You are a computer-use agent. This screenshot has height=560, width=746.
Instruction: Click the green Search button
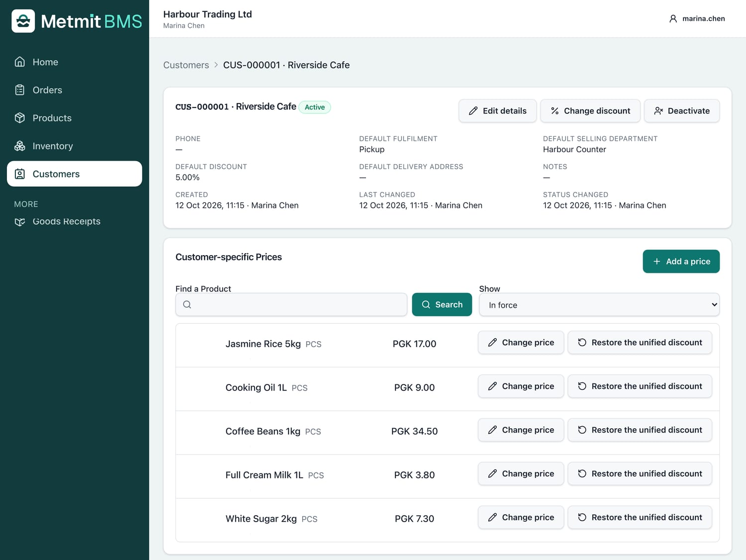pos(442,304)
